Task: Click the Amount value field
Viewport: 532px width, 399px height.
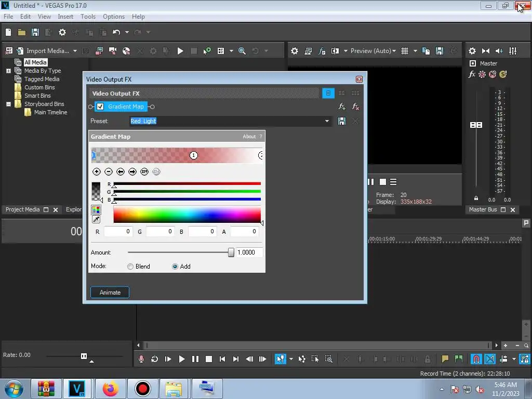Action: (249, 252)
